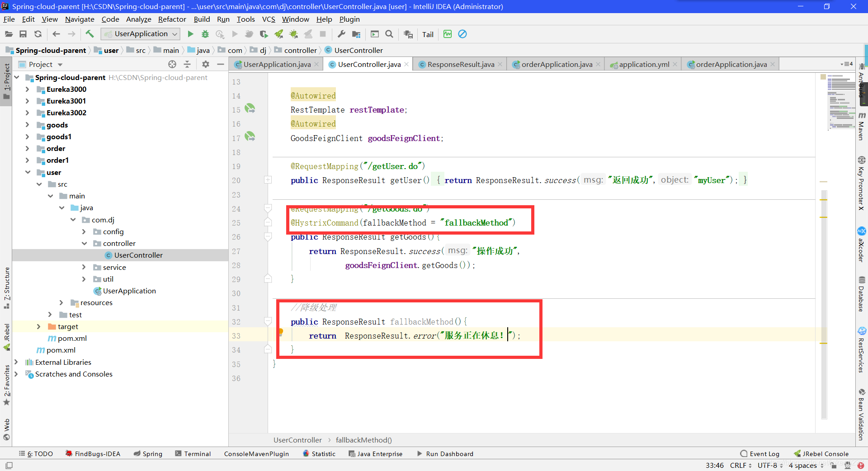Synchronize project with the refresh icon
This screenshot has width=868, height=471.
click(38, 34)
